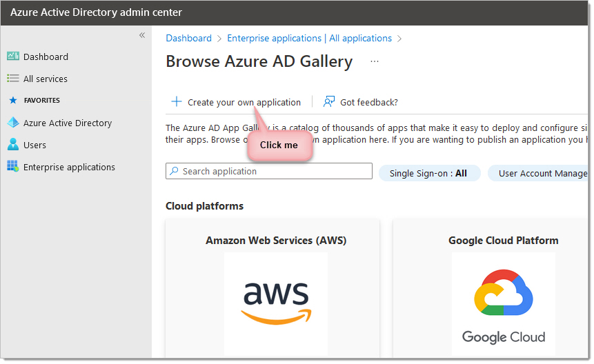
Task: Click the plus icon for creating application
Action: click(x=176, y=102)
